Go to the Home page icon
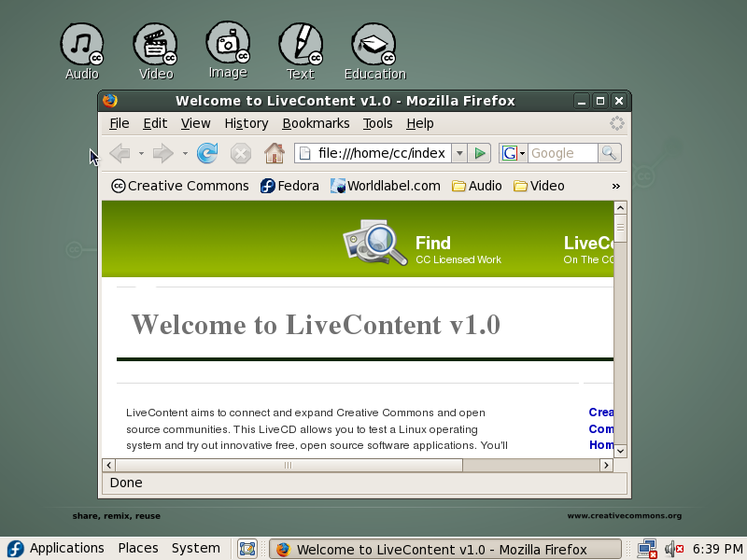747x560 pixels. (x=275, y=153)
